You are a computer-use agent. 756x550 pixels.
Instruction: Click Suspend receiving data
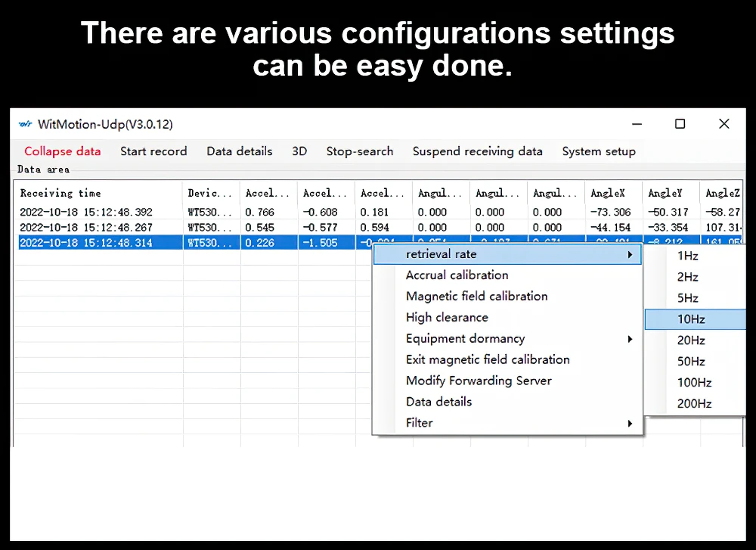[x=478, y=151]
